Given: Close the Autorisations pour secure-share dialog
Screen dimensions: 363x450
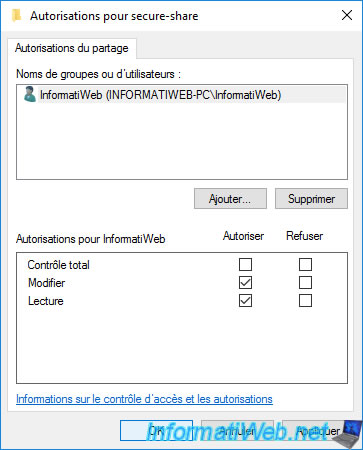Looking at the screenshot, I should (x=347, y=15).
